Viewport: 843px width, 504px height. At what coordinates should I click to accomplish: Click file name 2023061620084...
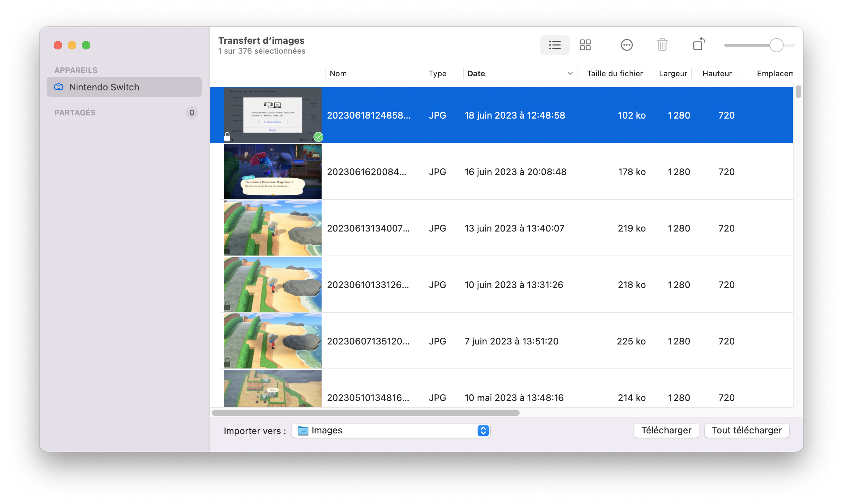pyautogui.click(x=367, y=172)
